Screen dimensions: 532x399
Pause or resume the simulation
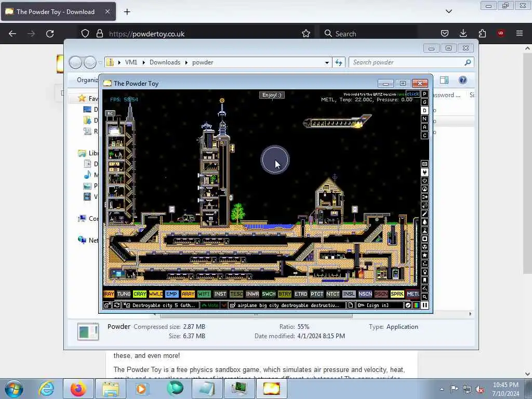click(x=424, y=305)
